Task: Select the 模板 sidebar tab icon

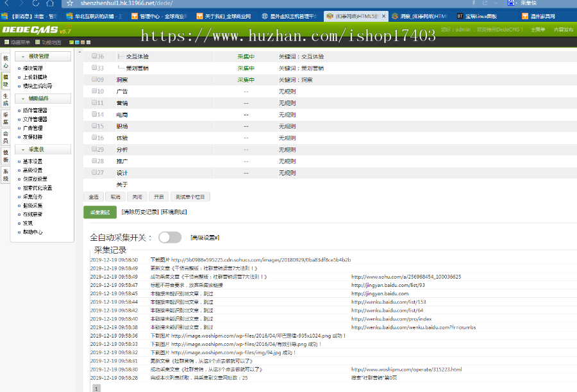Action: 5,156
